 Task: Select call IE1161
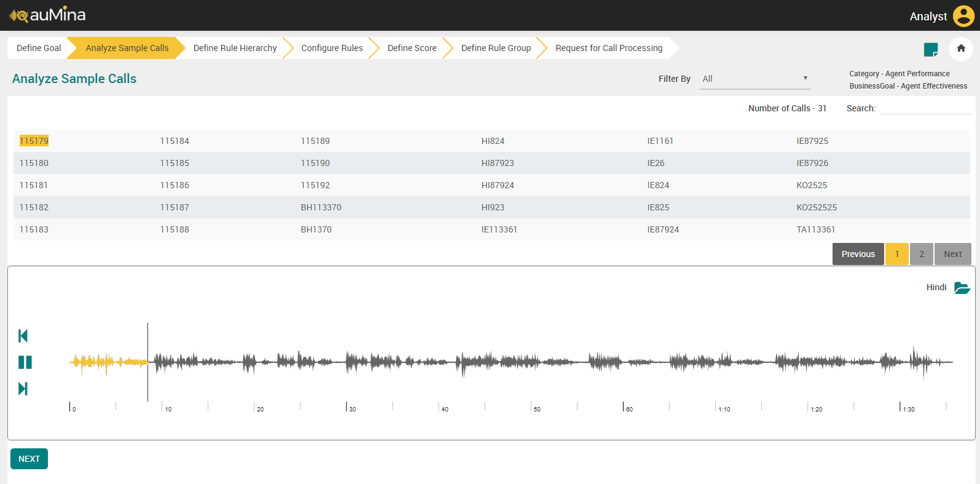pos(660,141)
